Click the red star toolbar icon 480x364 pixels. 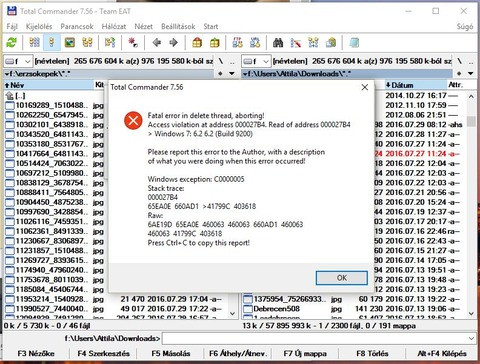coord(133,43)
